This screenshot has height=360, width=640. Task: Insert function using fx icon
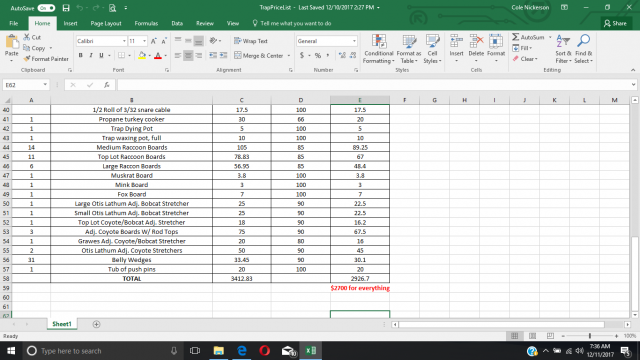(107, 85)
